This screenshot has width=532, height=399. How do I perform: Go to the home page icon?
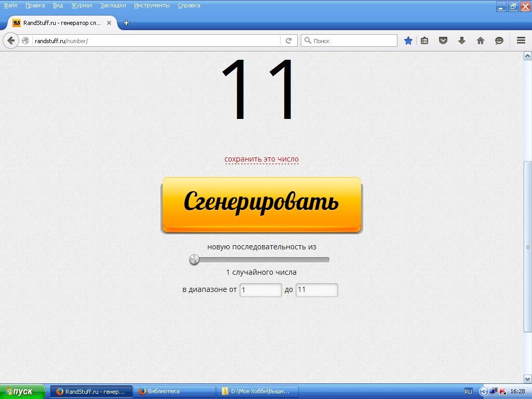(481, 41)
